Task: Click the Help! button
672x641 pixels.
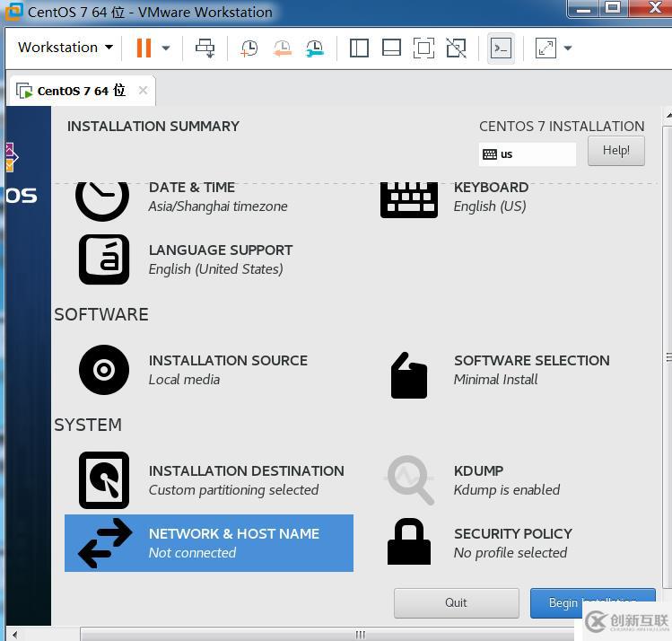Action: point(615,151)
